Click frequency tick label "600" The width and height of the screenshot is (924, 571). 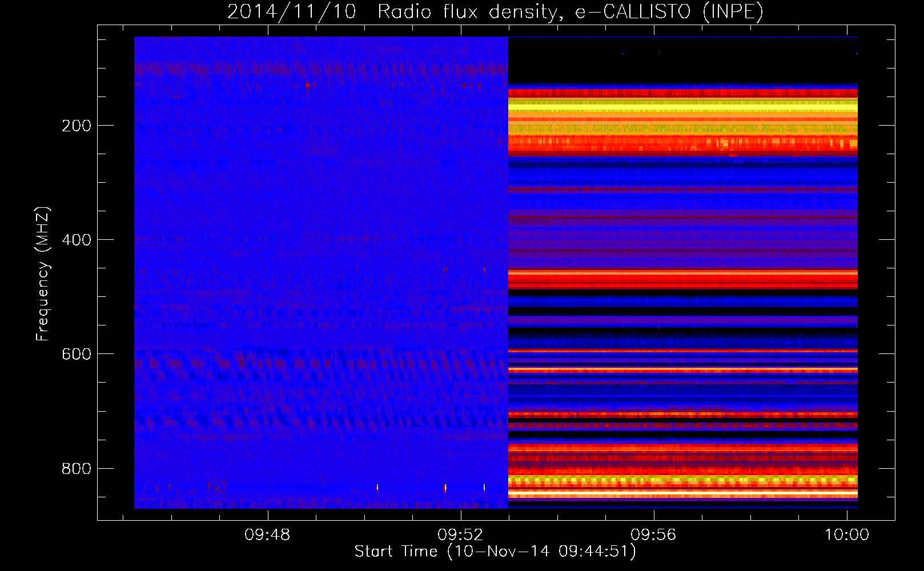click(x=77, y=354)
